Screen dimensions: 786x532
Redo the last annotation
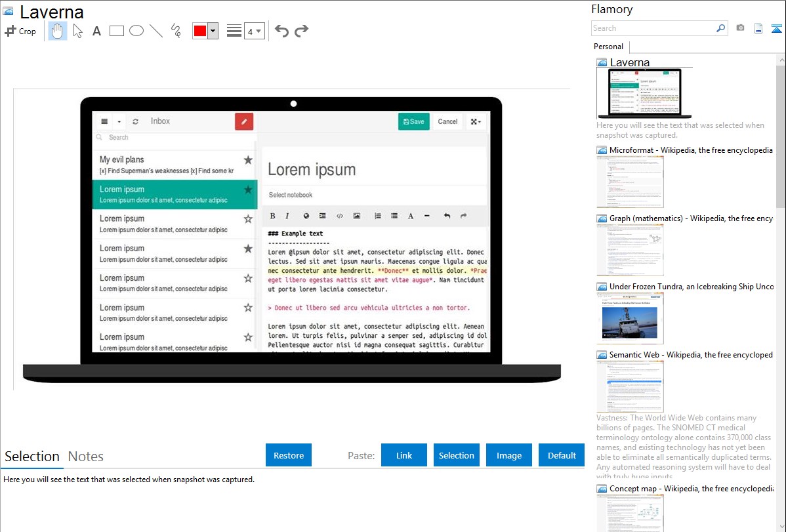(x=301, y=31)
